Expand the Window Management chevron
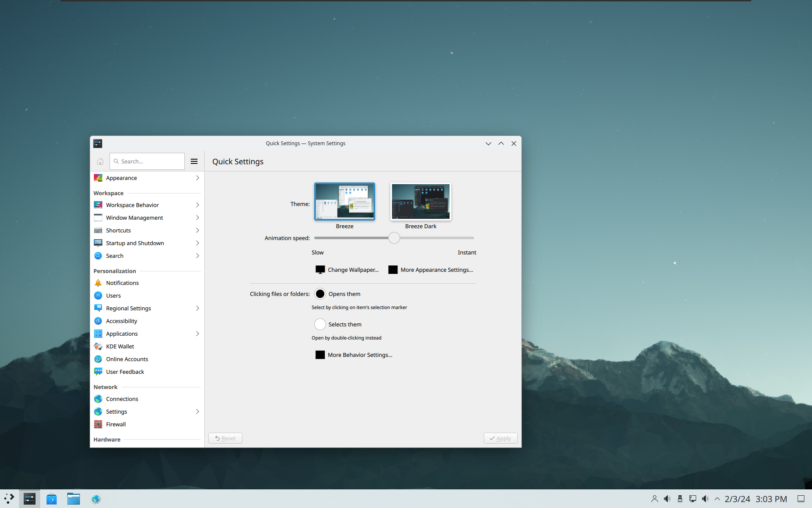This screenshot has height=508, width=812. pyautogui.click(x=198, y=218)
